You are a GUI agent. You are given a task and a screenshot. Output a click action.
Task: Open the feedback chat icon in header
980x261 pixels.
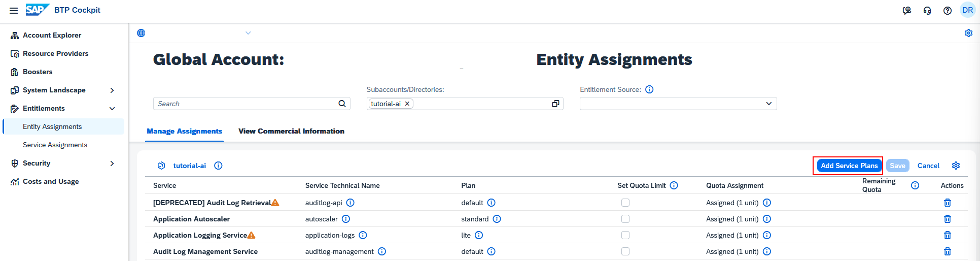[907, 10]
